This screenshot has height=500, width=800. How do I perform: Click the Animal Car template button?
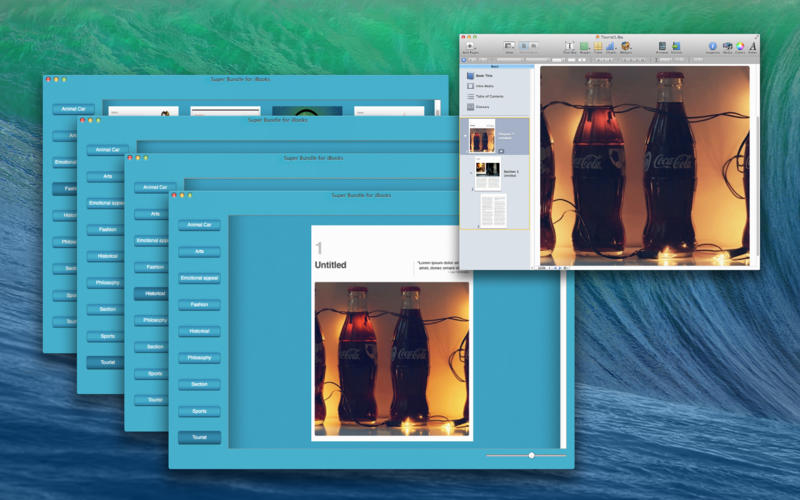[x=199, y=225]
